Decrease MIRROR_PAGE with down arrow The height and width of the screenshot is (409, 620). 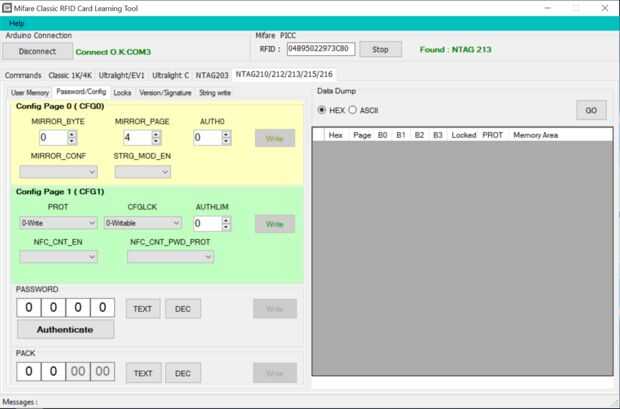tap(156, 141)
